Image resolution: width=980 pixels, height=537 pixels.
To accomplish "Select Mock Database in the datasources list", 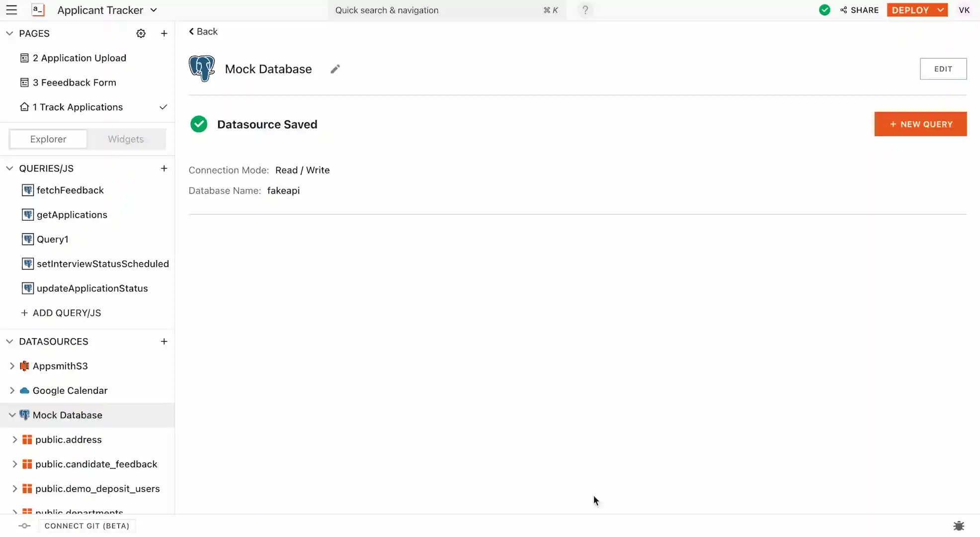I will click(68, 415).
